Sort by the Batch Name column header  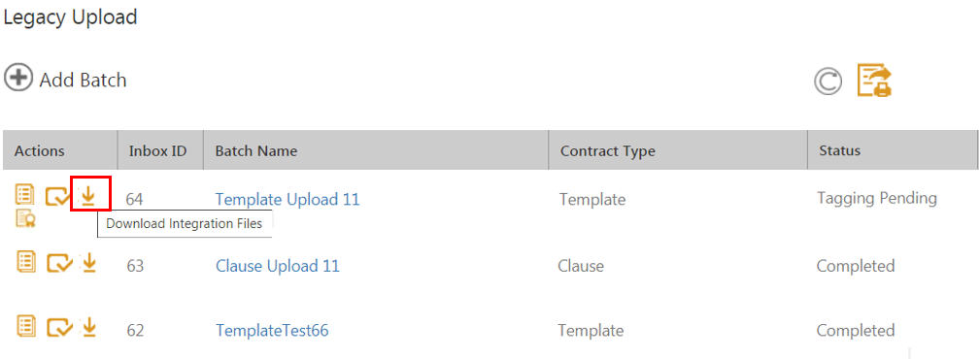coord(256,151)
